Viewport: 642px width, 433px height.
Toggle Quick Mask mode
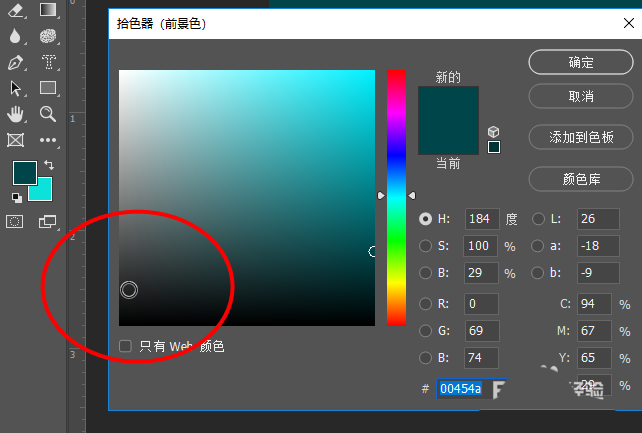coord(15,222)
